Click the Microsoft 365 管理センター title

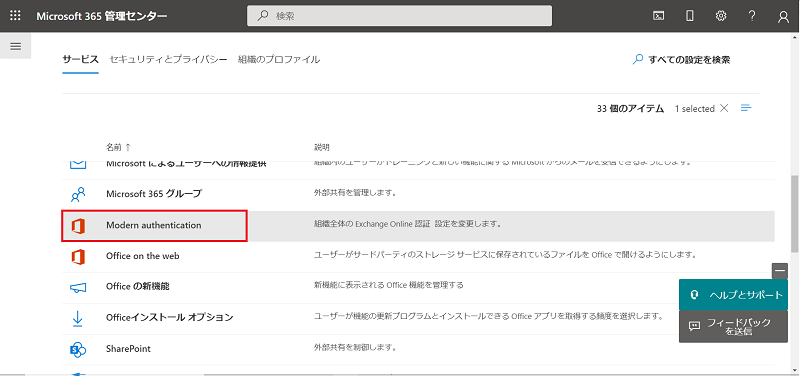click(102, 16)
